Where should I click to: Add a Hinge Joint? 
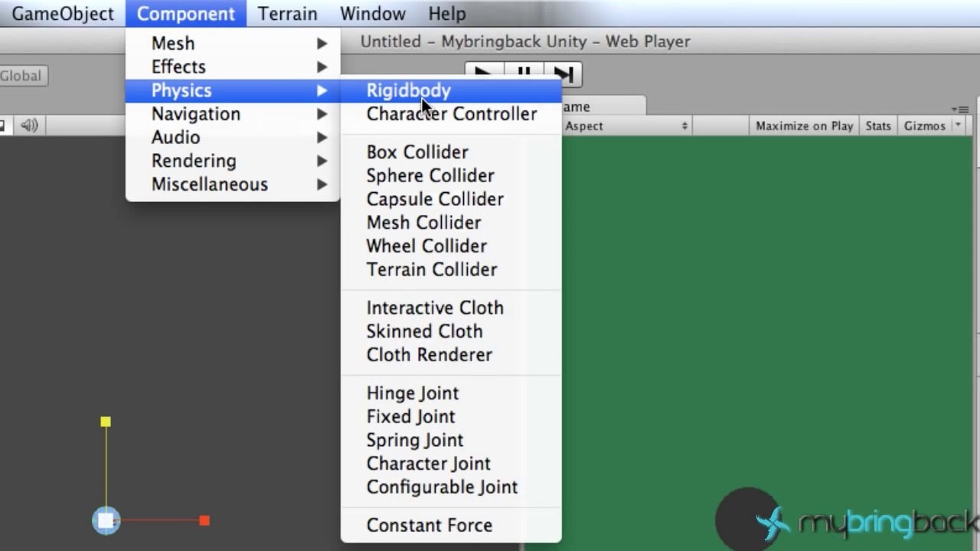(451, 393)
